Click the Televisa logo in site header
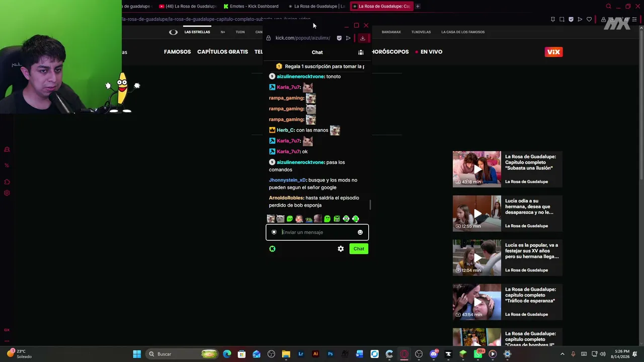 click(173, 32)
